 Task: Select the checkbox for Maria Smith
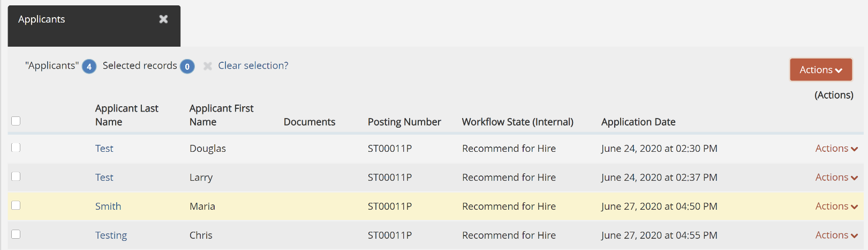[x=16, y=205]
